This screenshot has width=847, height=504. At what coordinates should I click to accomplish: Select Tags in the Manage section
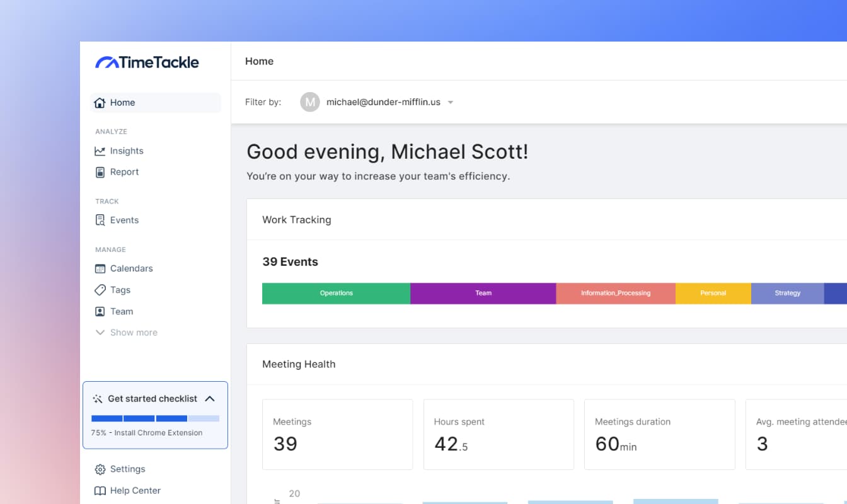click(x=120, y=290)
